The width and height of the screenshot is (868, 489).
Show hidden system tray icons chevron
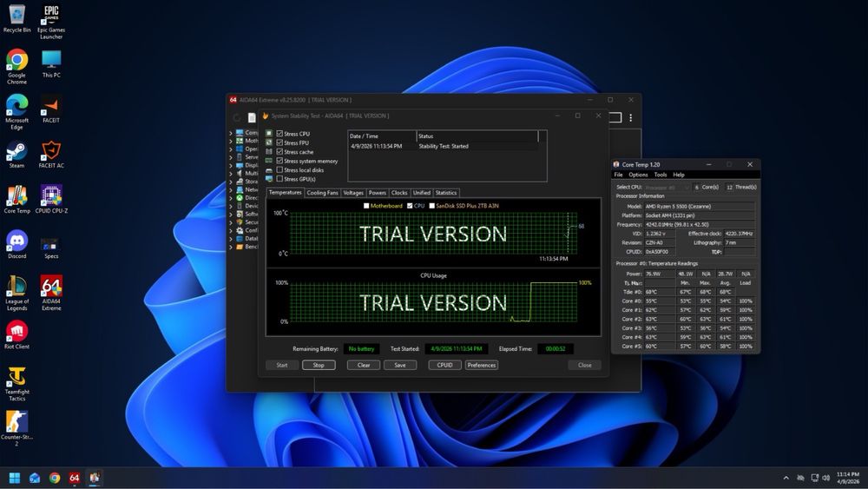[x=786, y=478]
